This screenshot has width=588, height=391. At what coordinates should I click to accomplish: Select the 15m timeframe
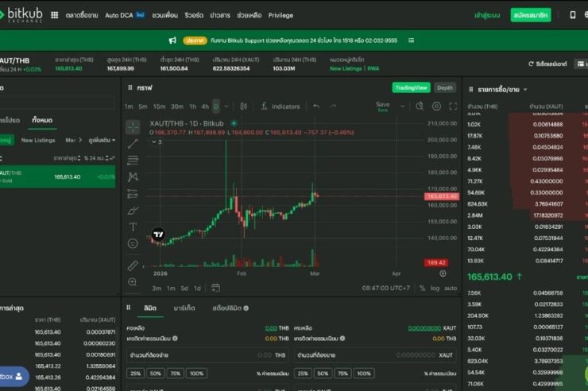pos(159,106)
